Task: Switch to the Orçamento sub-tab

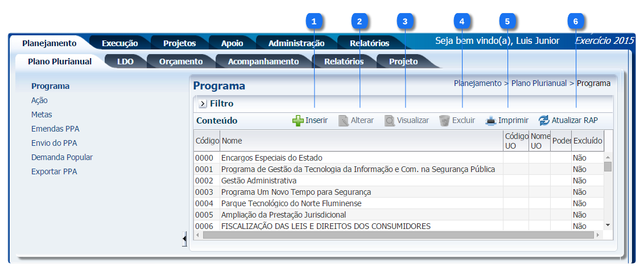Action: (181, 62)
